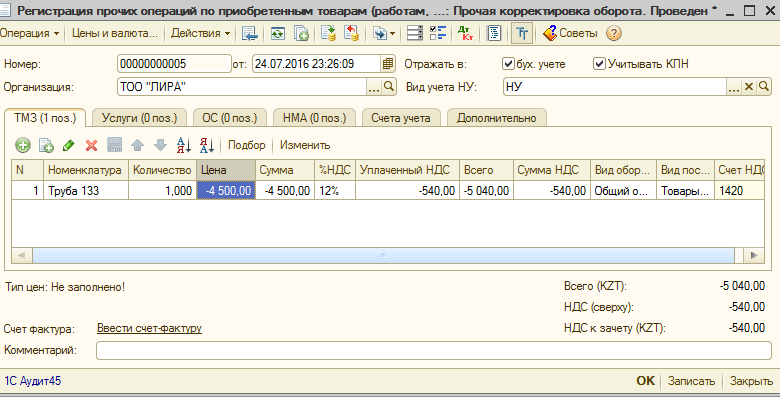
Task: Sort rows descending Я-А
Action: [206, 145]
